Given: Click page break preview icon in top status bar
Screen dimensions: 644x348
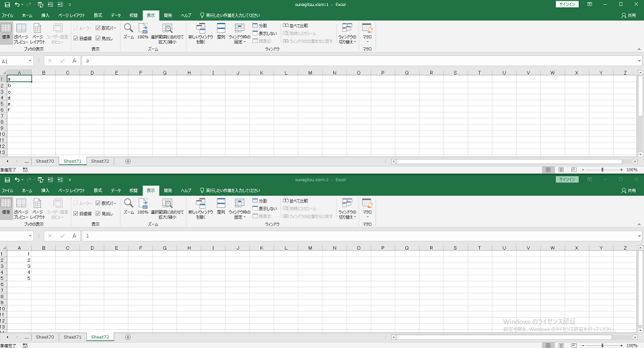Looking at the screenshot, I should pos(574,170).
